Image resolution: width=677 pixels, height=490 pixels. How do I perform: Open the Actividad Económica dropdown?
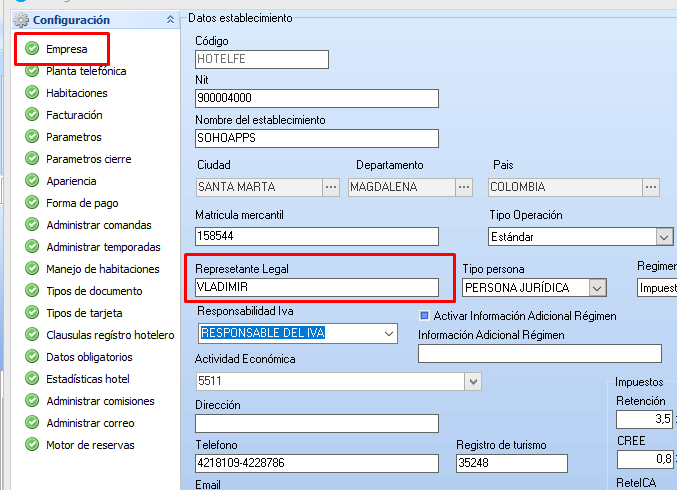tap(472, 381)
